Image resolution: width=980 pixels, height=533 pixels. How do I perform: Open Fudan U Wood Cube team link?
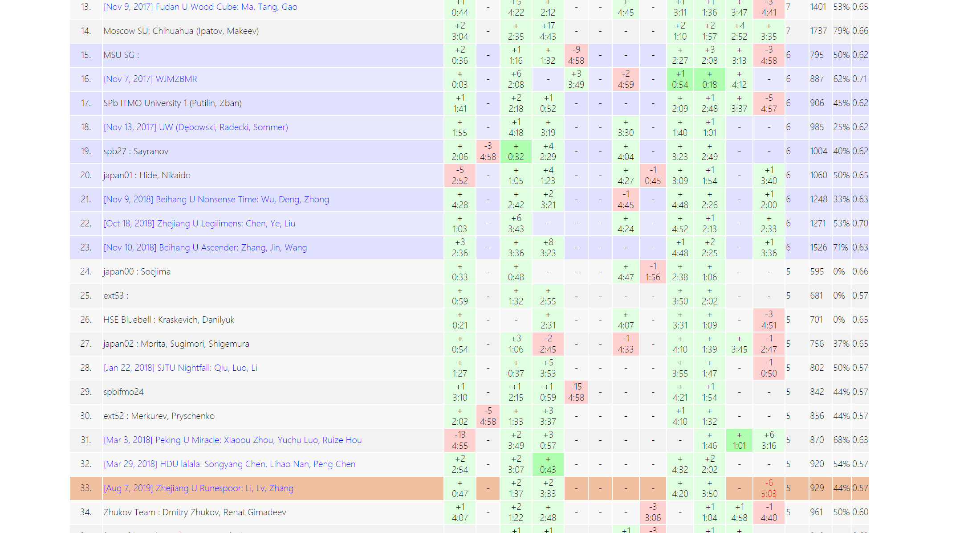[200, 7]
